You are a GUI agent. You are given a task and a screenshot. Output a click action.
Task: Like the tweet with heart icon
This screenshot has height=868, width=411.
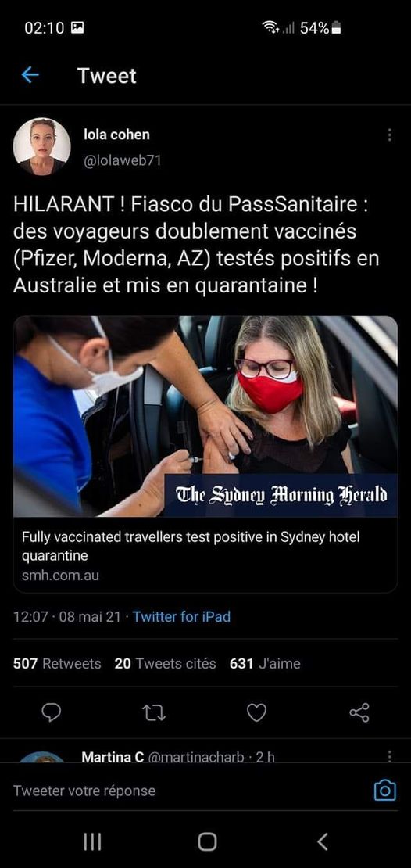[x=256, y=713]
